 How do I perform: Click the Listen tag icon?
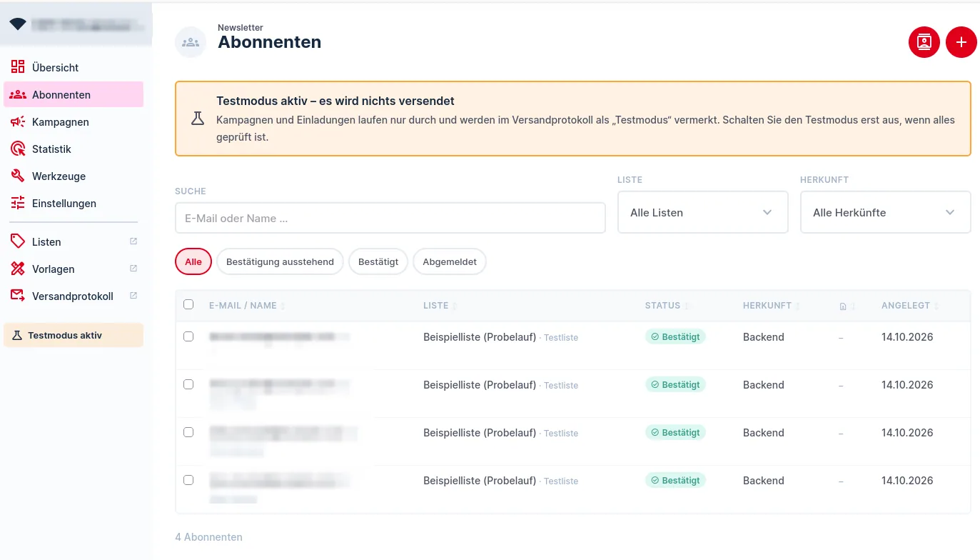[18, 241]
